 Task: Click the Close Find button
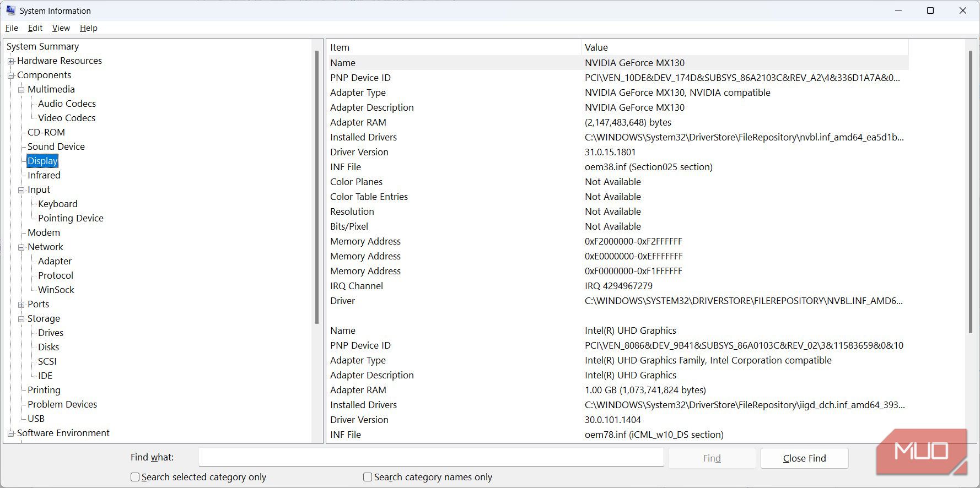point(804,458)
